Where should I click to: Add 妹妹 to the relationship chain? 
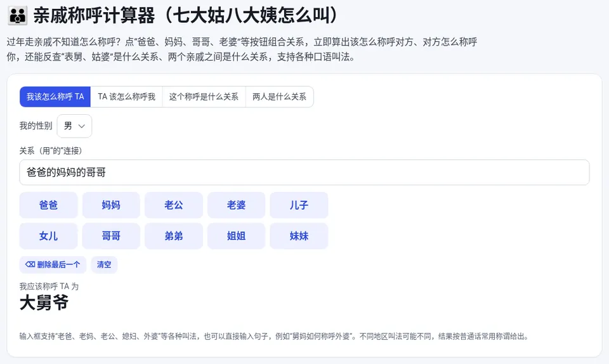tap(299, 236)
